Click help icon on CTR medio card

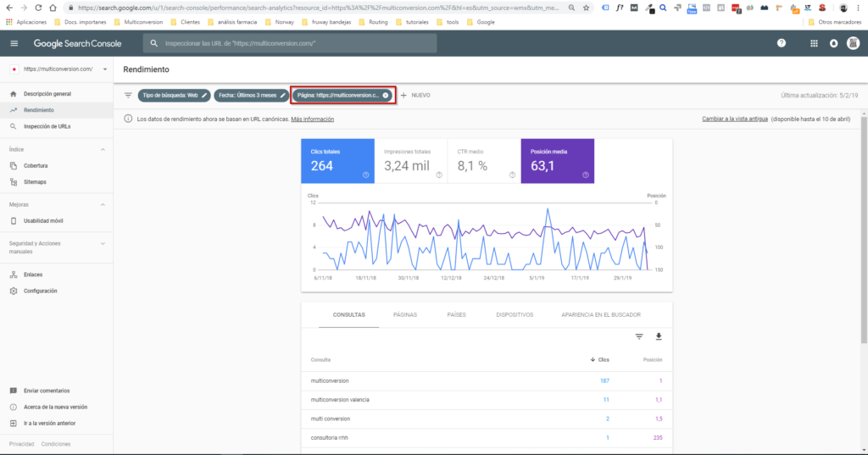tap(512, 175)
